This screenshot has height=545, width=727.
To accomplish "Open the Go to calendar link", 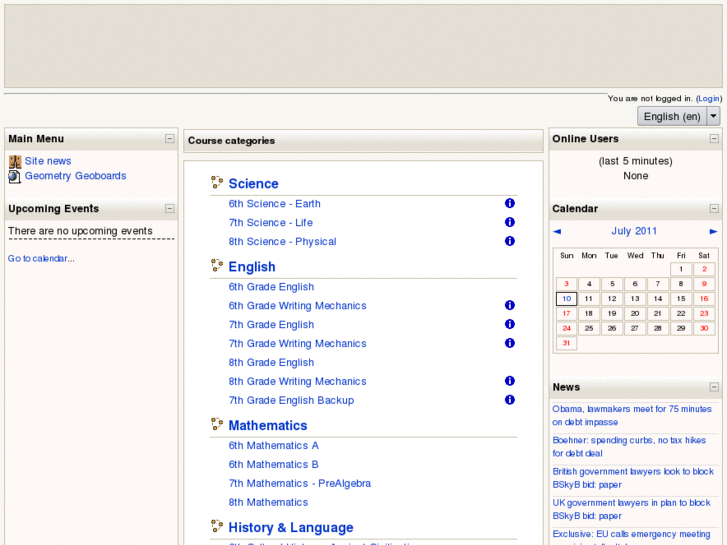I will pyautogui.click(x=41, y=259).
